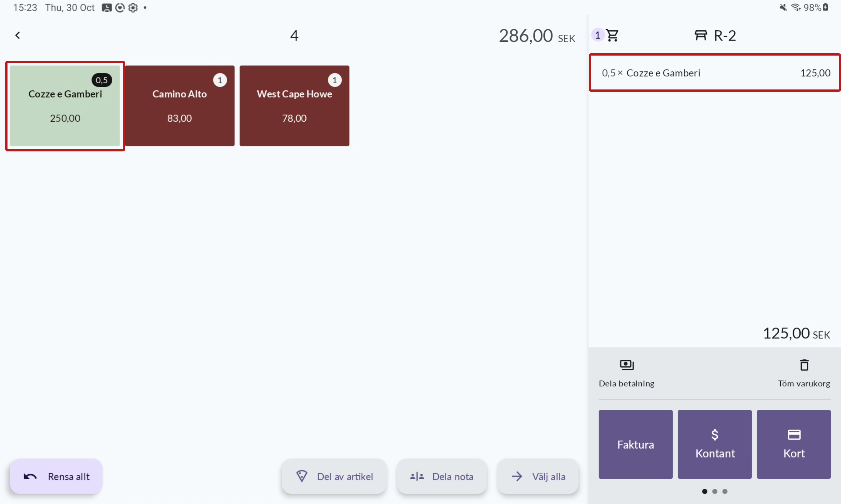Toggle Cozze e Gamberi item tile

tap(65, 106)
